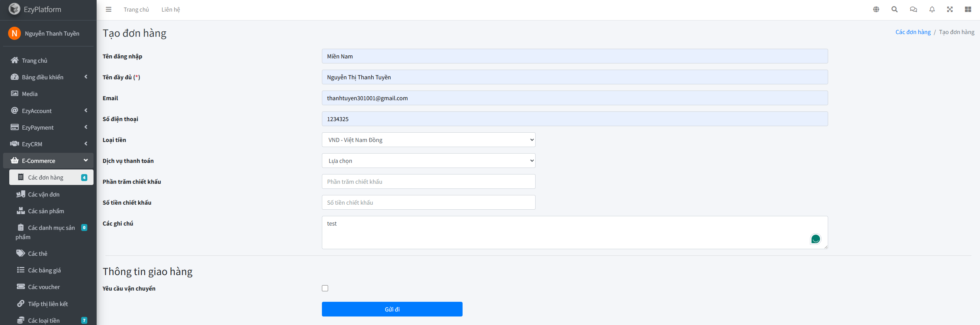980x325 pixels.
Task: Open the Loại tiền currency dropdown
Action: point(428,140)
